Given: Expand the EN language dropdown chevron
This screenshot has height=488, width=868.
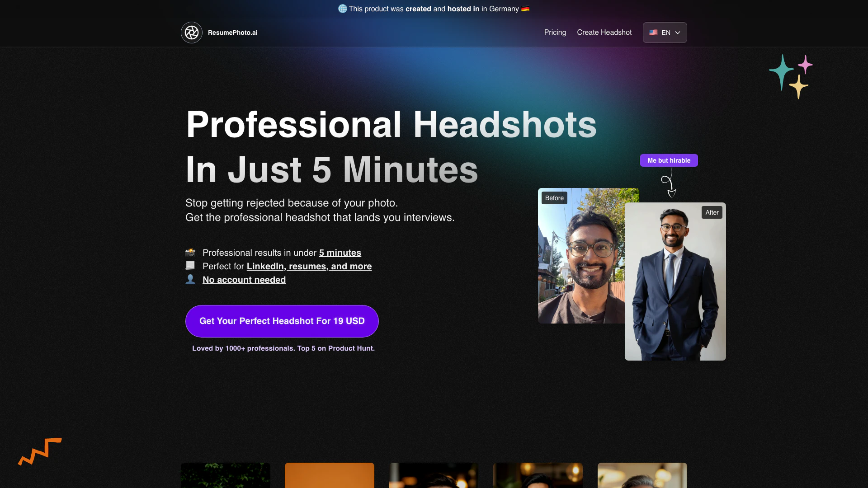Looking at the screenshot, I should tap(678, 33).
